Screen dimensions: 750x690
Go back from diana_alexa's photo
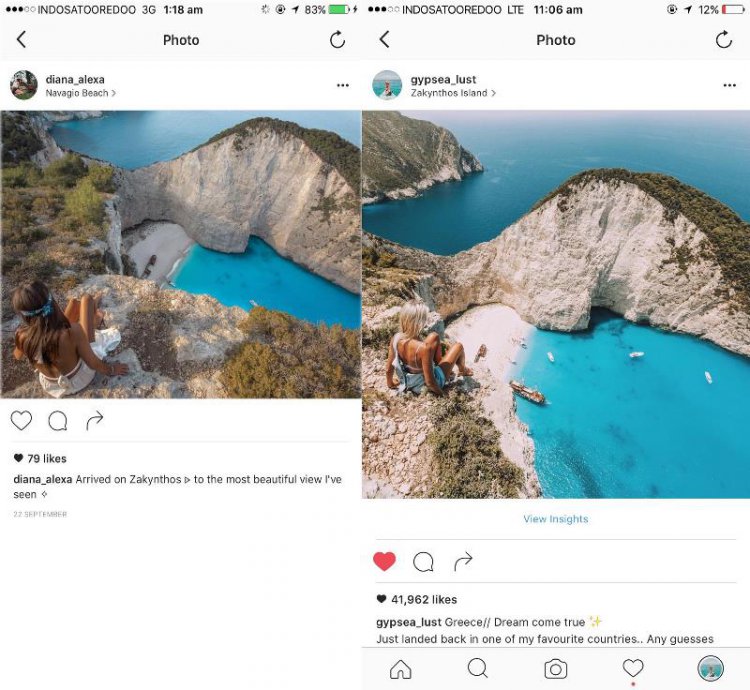click(21, 40)
